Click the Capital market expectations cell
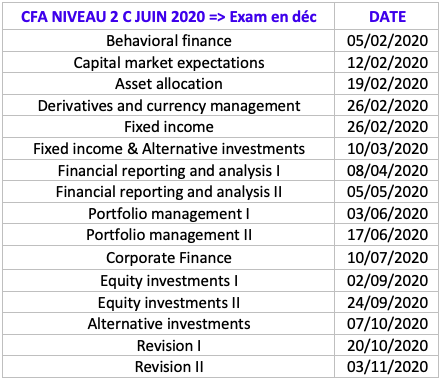Viewport: 442px width, 381px height. pyautogui.click(x=168, y=62)
